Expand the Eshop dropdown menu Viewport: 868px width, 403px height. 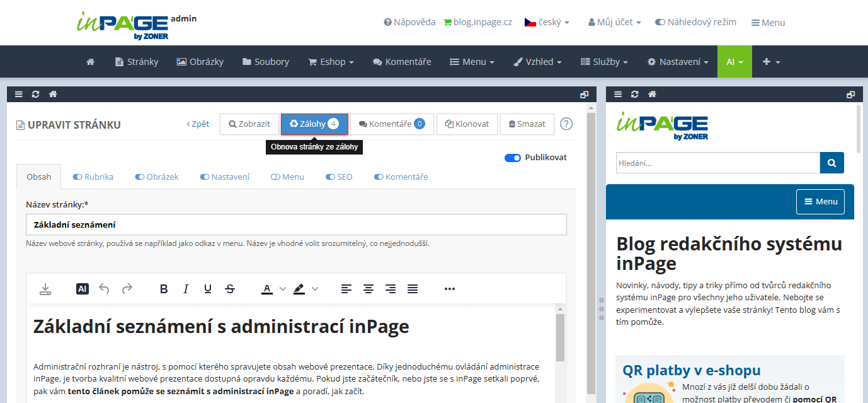tap(331, 62)
